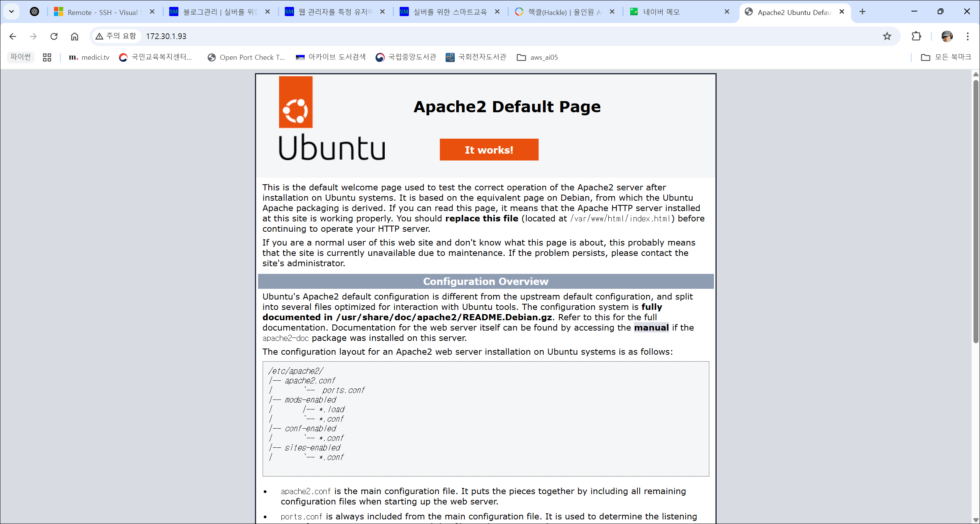Open the Chrome three-dot menu
Screen dimensions: 980x524
click(x=968, y=36)
